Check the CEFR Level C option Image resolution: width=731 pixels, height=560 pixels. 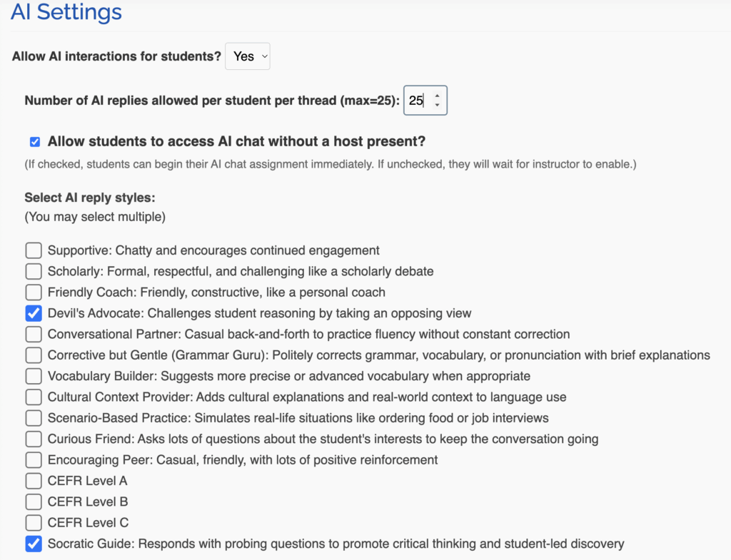[34, 523]
